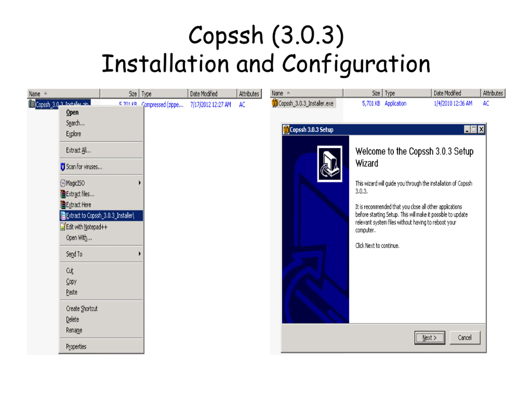This screenshot has width=532, height=399.
Task: Click the Copssh Setup title bar lock icon
Action: pyautogui.click(x=286, y=130)
